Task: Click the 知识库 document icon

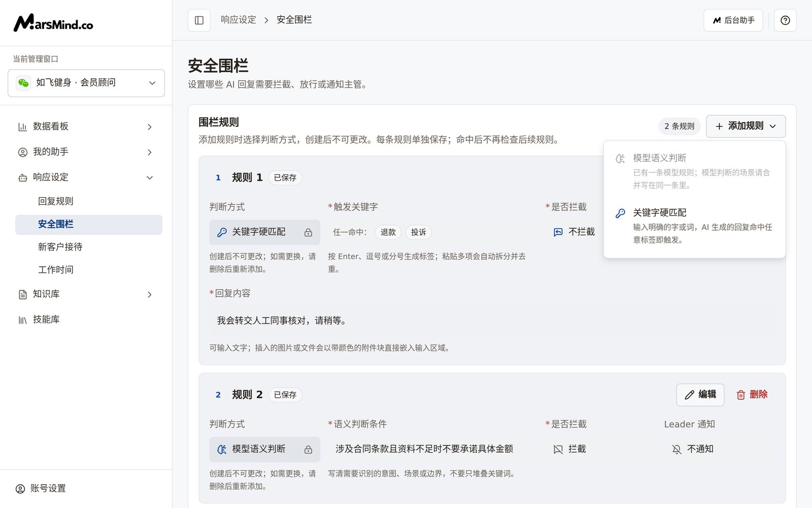Action: (x=22, y=295)
